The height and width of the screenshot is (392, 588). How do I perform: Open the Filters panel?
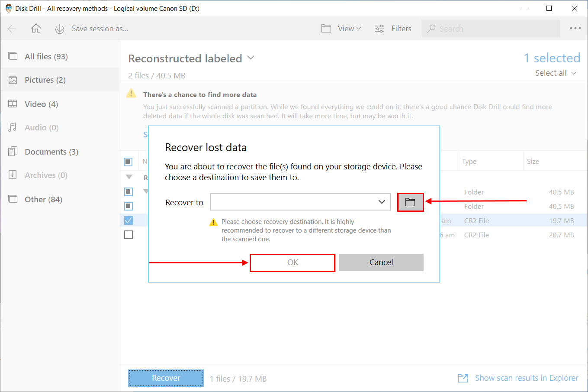393,29
